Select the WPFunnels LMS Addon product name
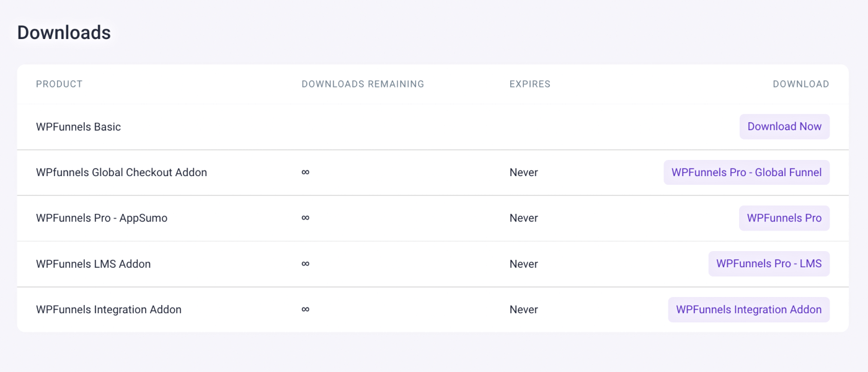The height and width of the screenshot is (372, 868). (93, 264)
